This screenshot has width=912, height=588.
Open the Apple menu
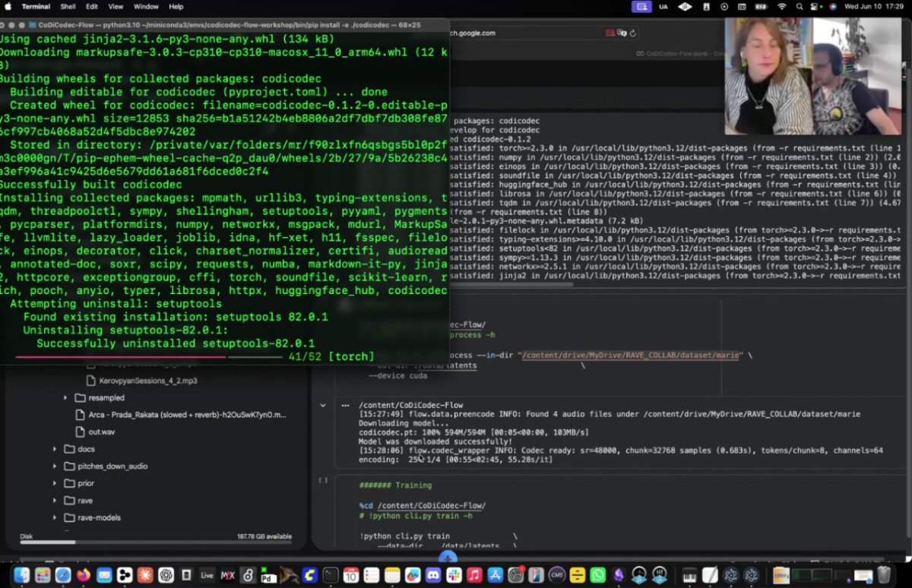(x=8, y=6)
